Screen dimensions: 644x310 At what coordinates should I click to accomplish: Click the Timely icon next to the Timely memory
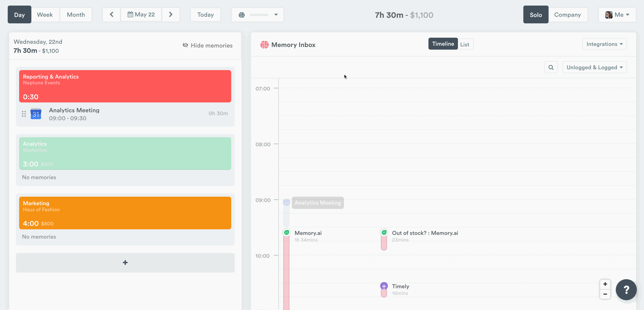point(384,286)
